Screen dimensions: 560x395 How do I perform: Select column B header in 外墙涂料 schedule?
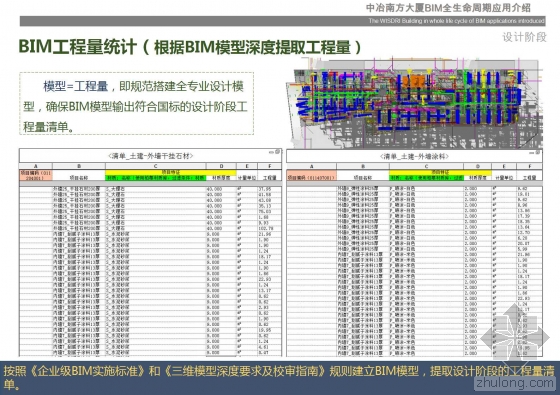[x=363, y=166]
